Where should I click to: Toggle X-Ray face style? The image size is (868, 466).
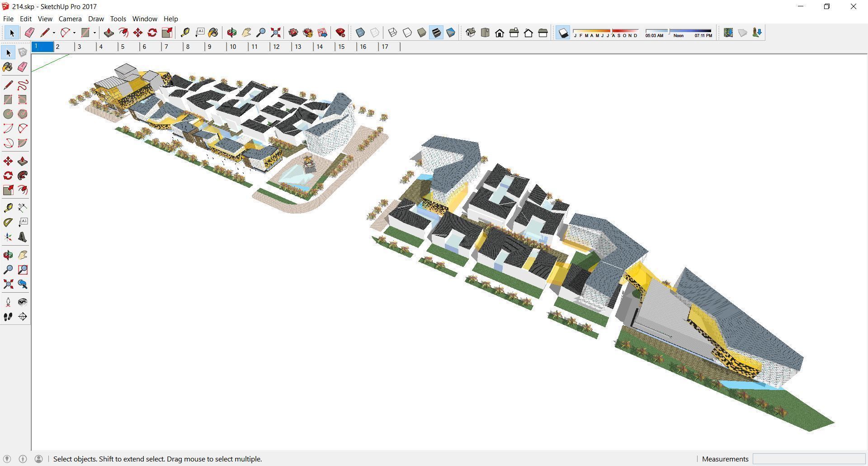pyautogui.click(x=360, y=33)
